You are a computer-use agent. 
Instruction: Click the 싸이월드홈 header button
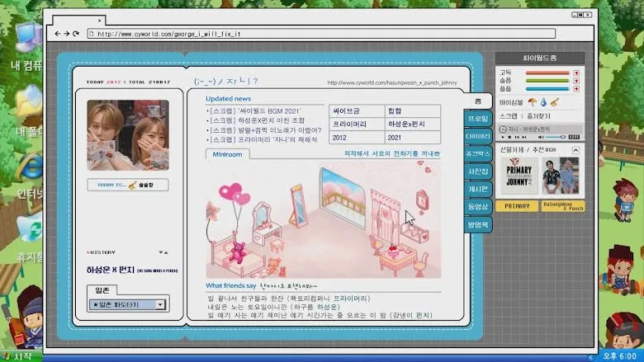540,59
